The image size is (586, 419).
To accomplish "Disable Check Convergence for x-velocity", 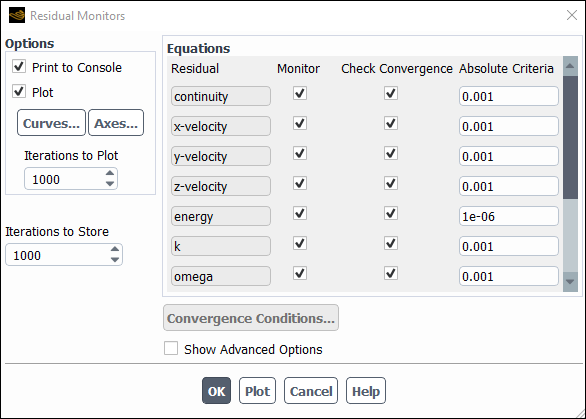I will tap(391, 123).
